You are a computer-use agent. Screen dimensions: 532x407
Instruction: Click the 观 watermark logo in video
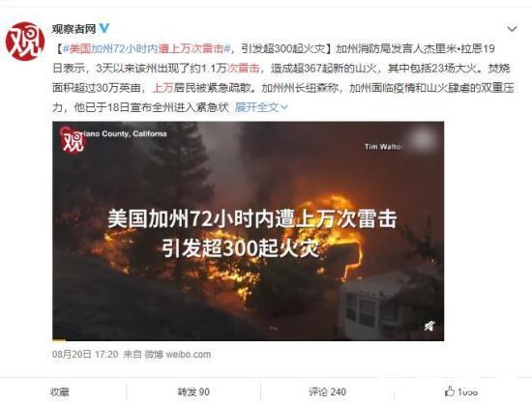[x=72, y=139]
